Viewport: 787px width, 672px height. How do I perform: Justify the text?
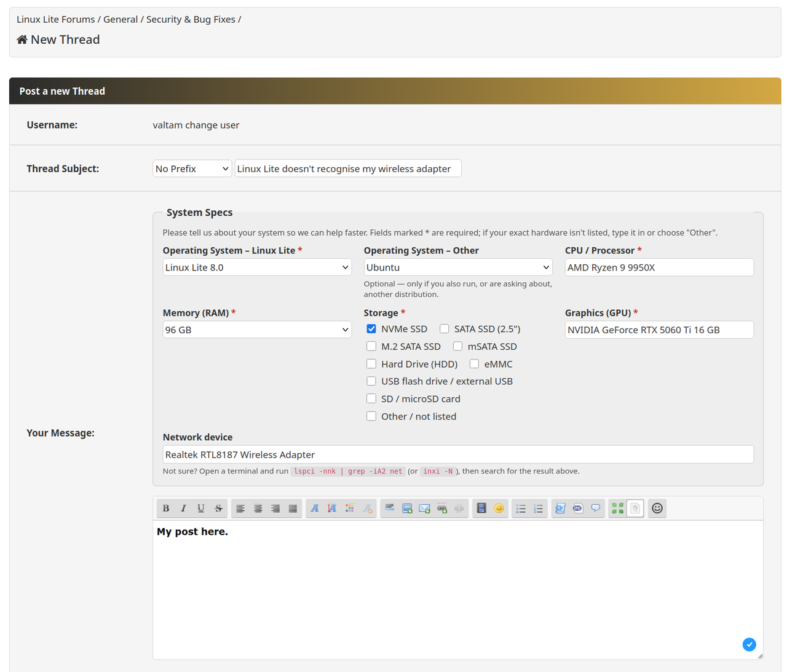[293, 508]
